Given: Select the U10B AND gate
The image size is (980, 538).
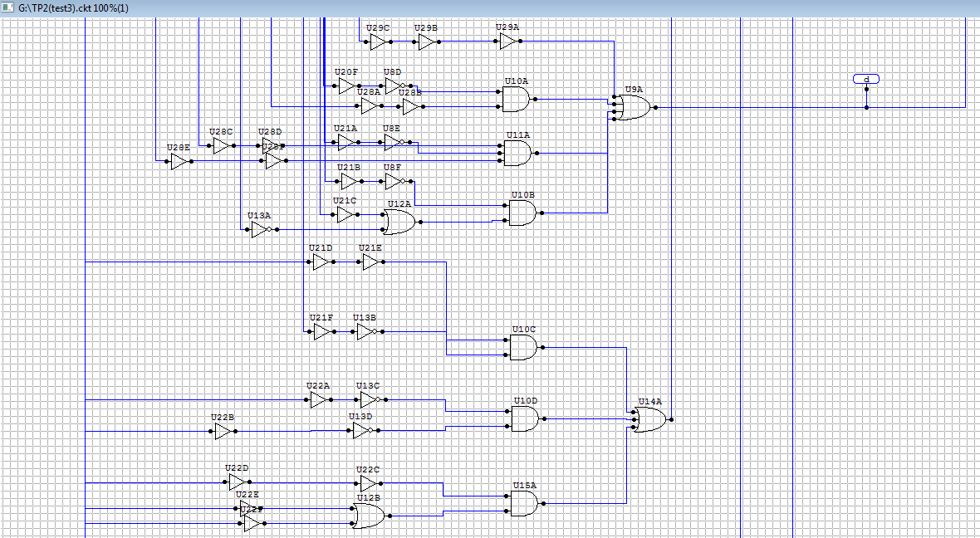Looking at the screenshot, I should 522,213.
